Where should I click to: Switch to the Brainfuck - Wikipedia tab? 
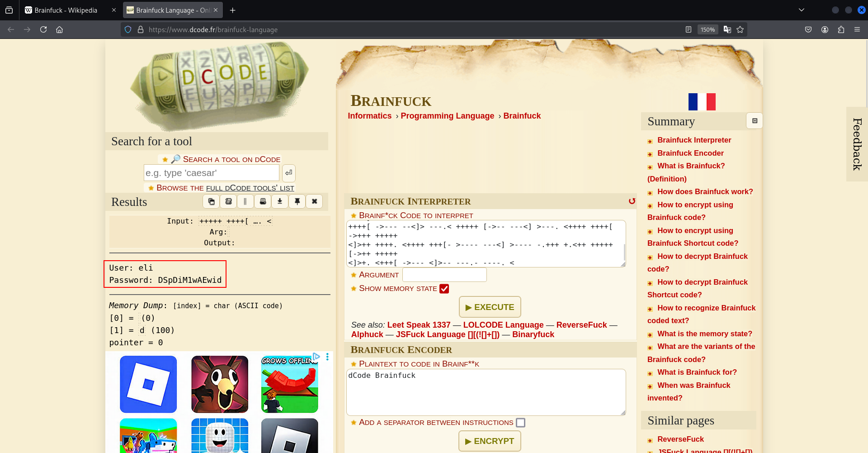pyautogui.click(x=66, y=10)
